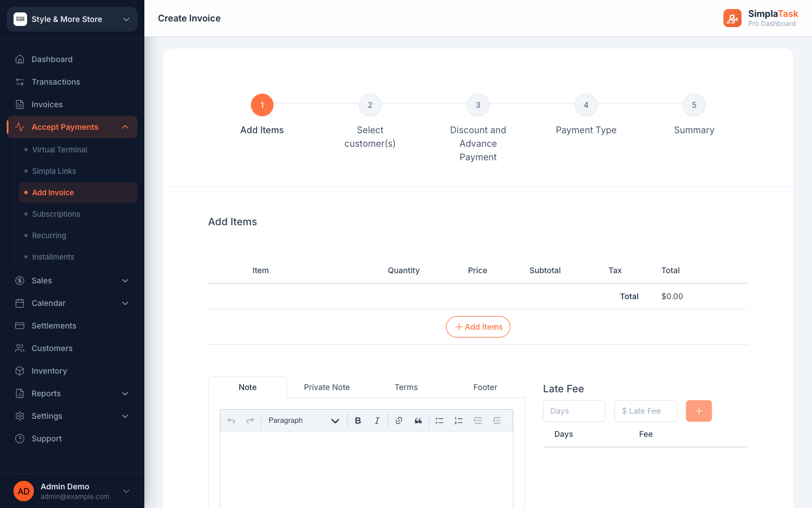Click the Transactions arrows icon

pos(20,82)
